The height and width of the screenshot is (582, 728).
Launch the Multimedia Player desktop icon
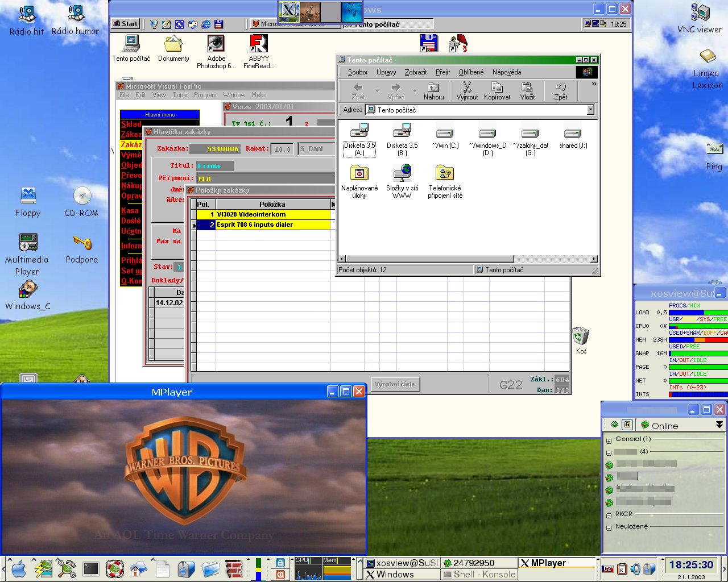click(27, 254)
